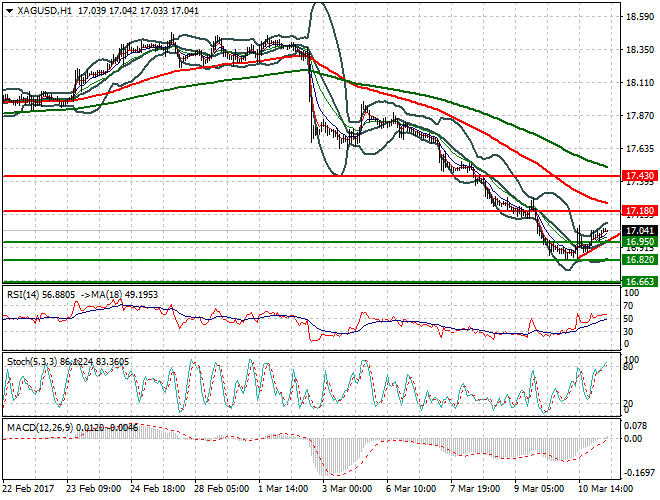Click the 16.820 green support price label
660x500 pixels.
(640, 260)
